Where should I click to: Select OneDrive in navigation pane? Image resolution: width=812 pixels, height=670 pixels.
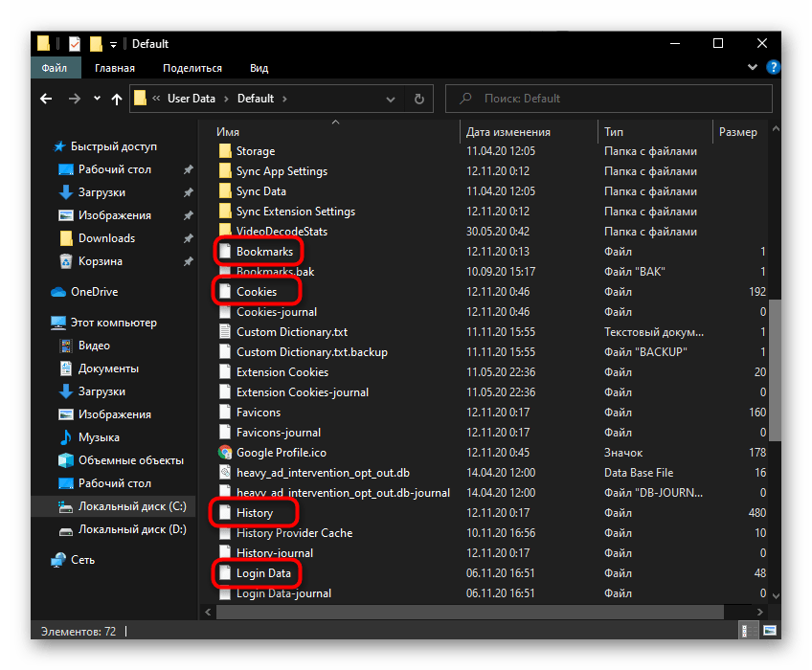point(94,292)
